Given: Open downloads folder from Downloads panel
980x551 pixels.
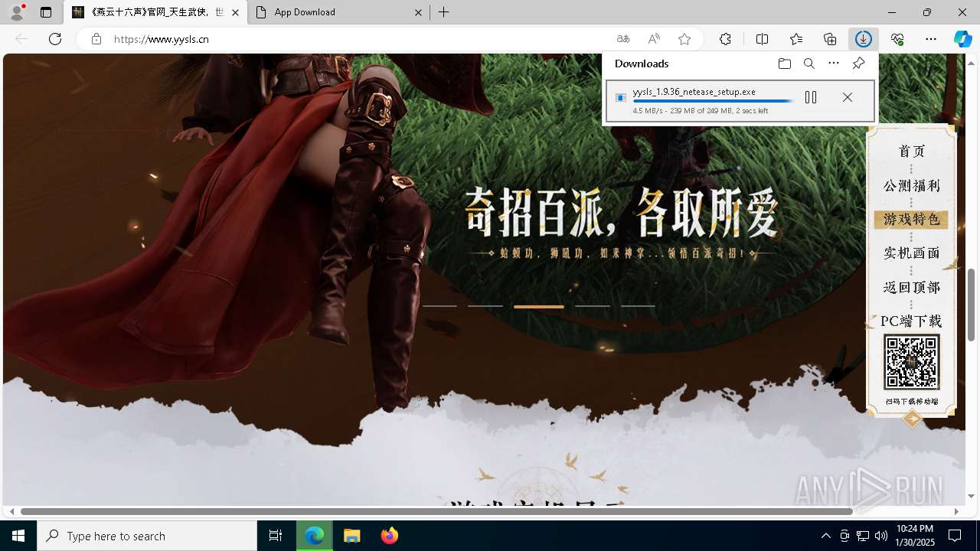Looking at the screenshot, I should [784, 64].
